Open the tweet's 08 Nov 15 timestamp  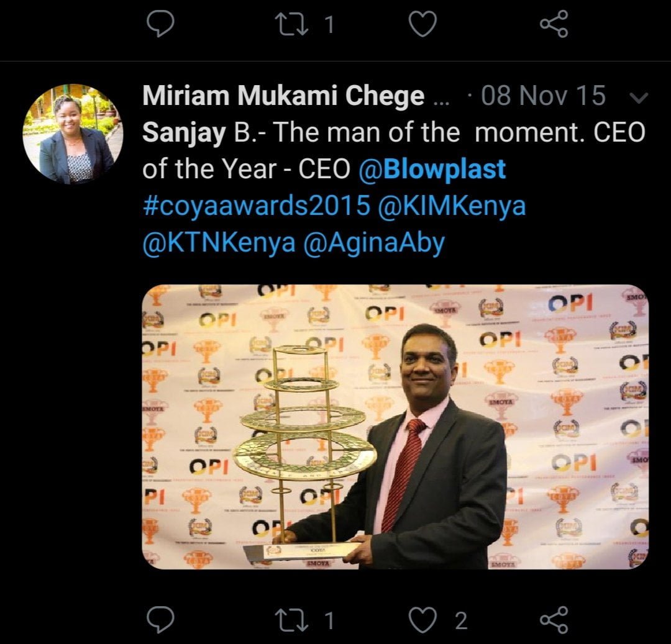[543, 95]
